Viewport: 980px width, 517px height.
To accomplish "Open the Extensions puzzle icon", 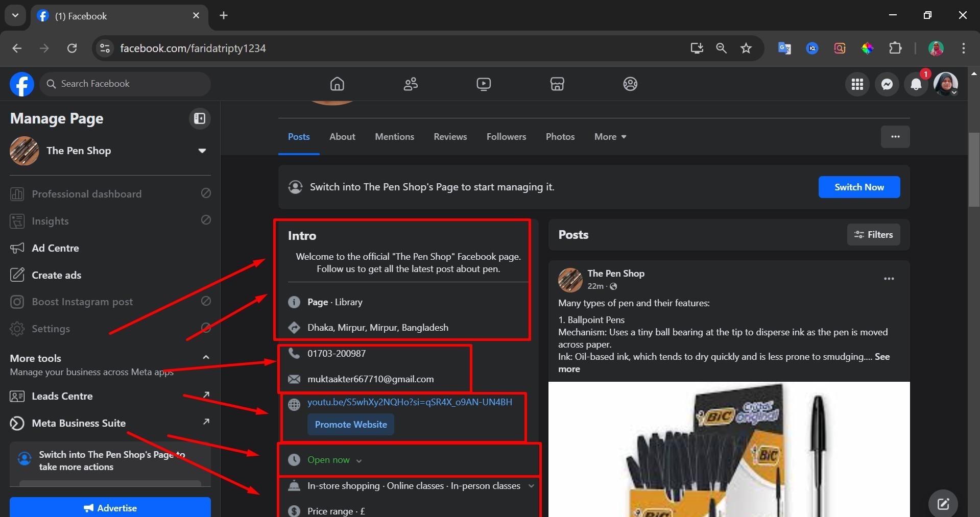I will [x=895, y=48].
